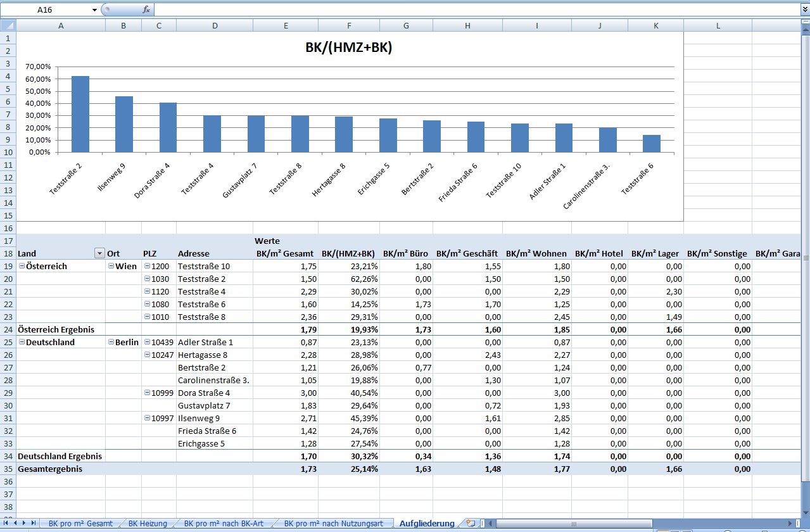Image resolution: width=810 pixels, height=532 pixels.
Task: Select the Carolinenstraße 3. cell
Action: point(215,380)
